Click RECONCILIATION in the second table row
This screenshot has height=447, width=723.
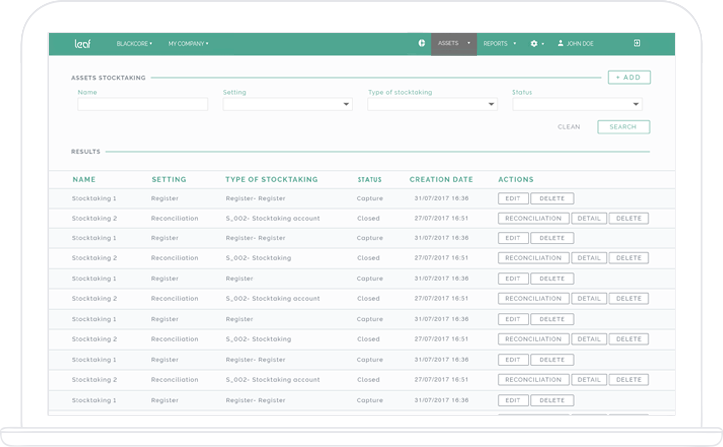[533, 218]
